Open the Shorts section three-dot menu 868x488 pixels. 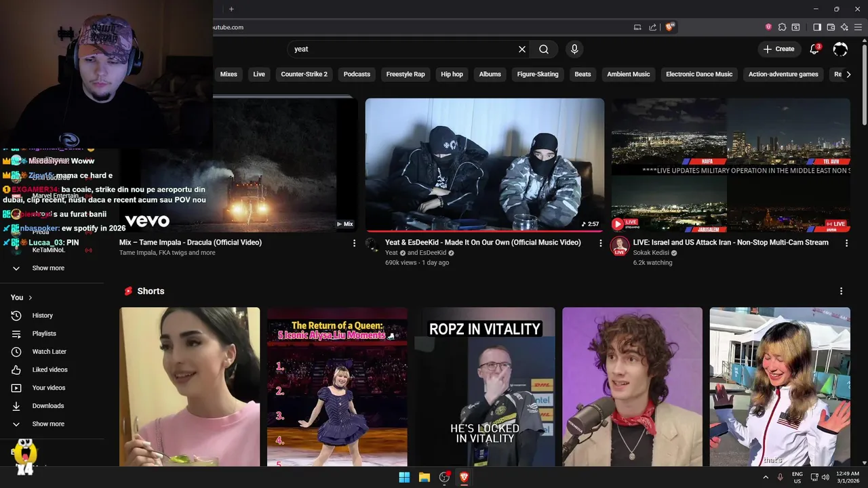[841, 291]
